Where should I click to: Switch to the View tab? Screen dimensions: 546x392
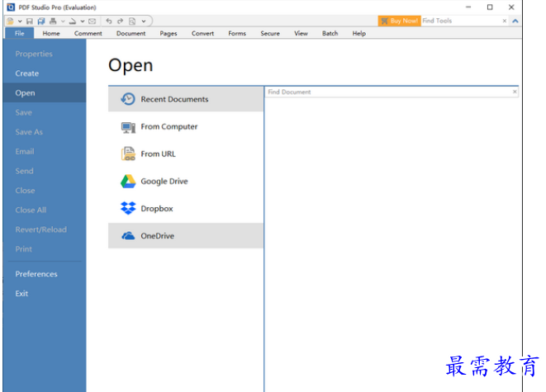(301, 33)
